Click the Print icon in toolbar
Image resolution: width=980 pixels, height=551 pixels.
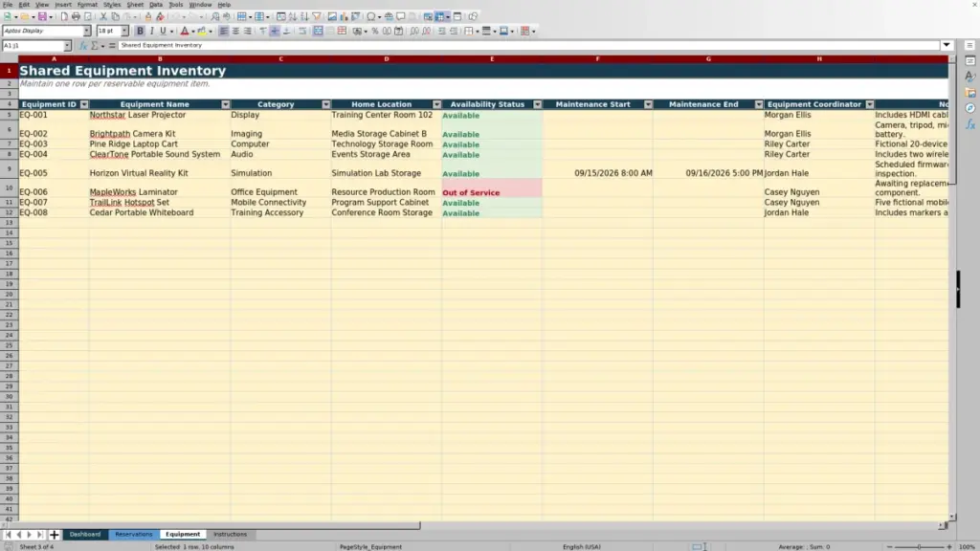tap(76, 17)
